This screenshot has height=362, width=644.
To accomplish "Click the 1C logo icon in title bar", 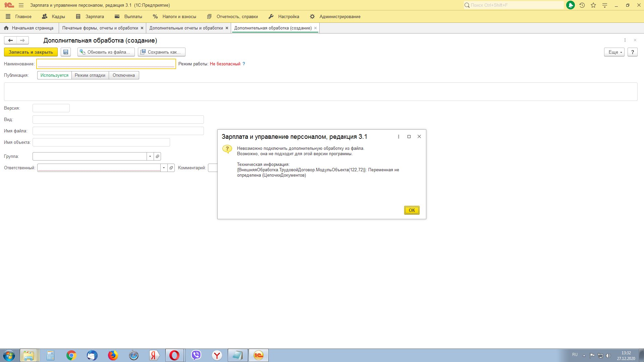I will pos(9,5).
